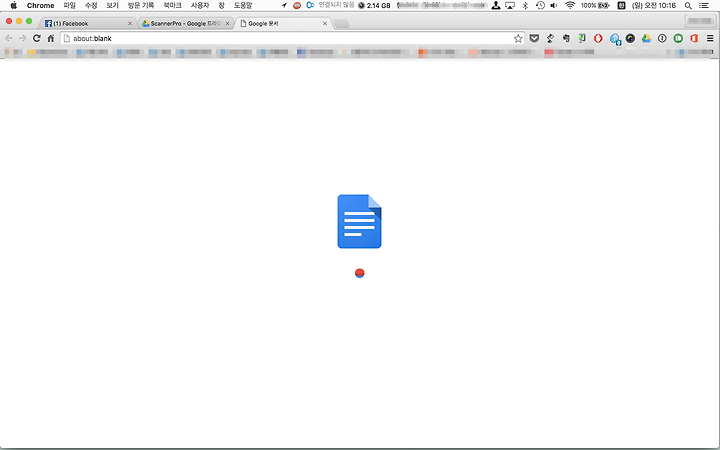720x450 pixels.
Task: Click the red Opera-style O extension icon
Action: point(598,39)
